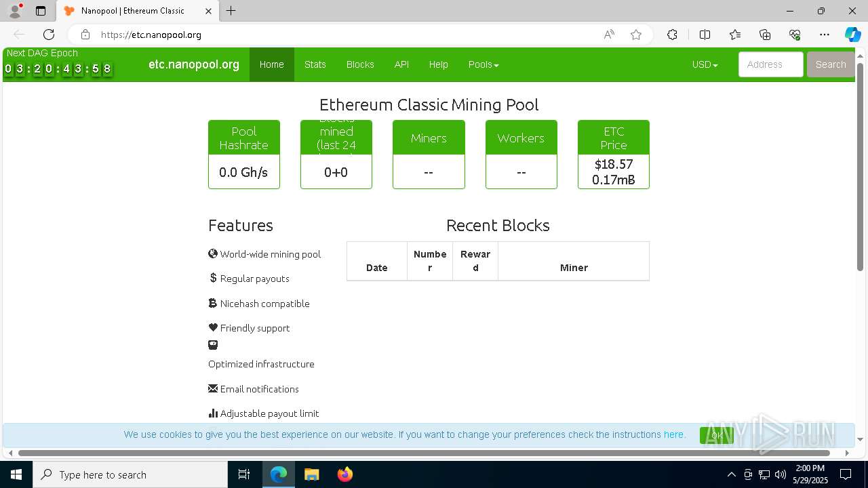868x488 pixels.
Task: Click the bitcoin icon beside Nicehash compatible
Action: (x=213, y=303)
